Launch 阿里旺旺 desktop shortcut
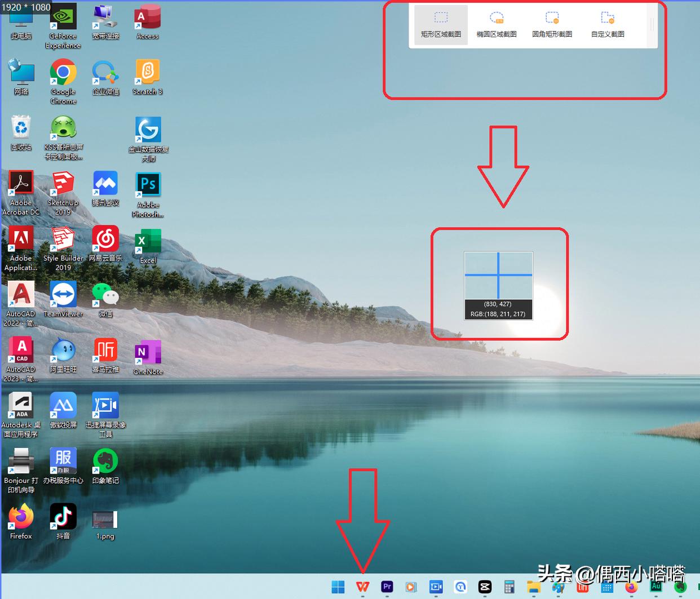Viewport: 700px width, 599px height. pos(63,355)
